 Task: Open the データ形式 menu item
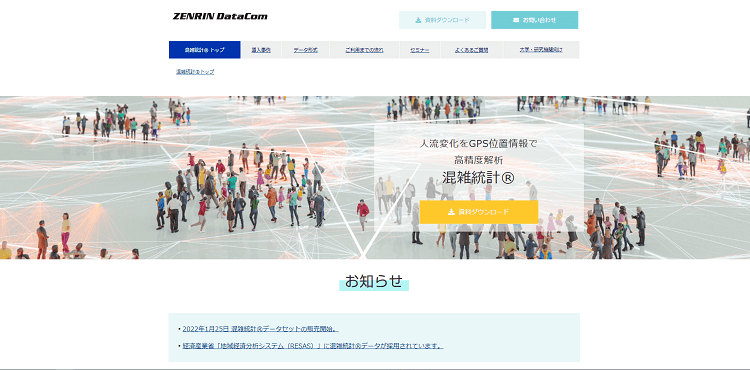tap(305, 50)
